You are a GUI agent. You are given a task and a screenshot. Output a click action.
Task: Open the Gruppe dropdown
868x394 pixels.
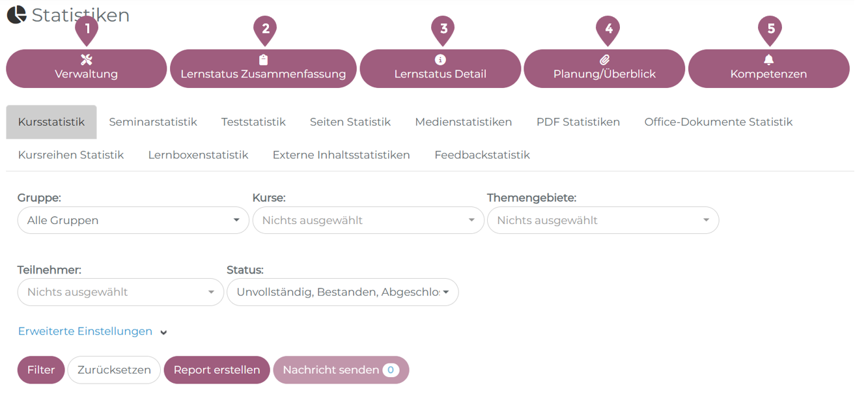(x=133, y=220)
